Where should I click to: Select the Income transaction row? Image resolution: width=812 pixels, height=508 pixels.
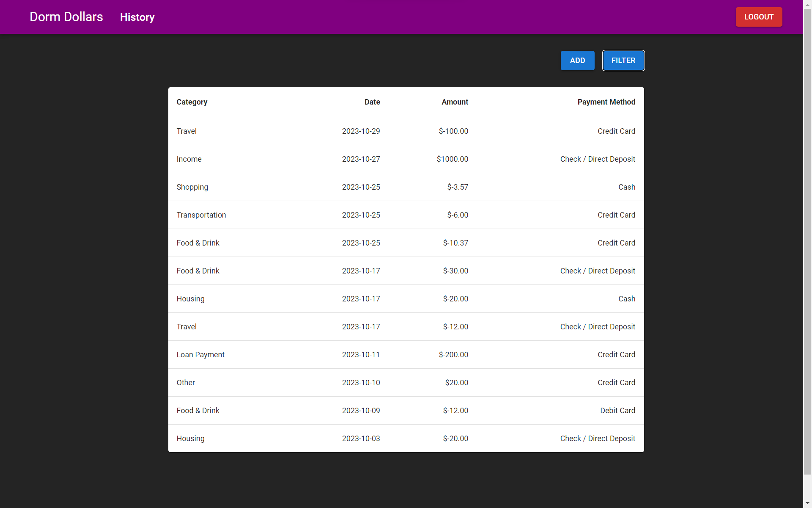(406, 159)
